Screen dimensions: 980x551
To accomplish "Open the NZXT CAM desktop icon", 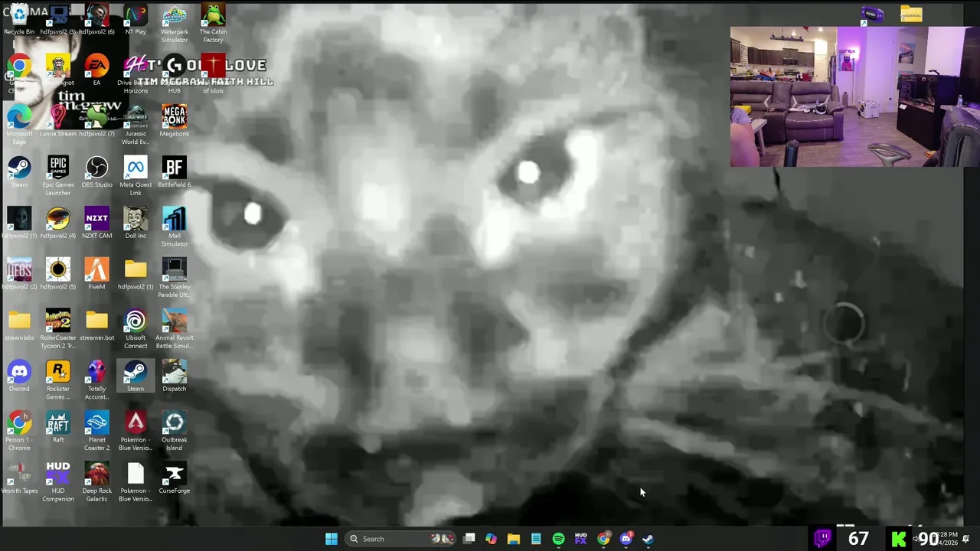I will pyautogui.click(x=96, y=223).
